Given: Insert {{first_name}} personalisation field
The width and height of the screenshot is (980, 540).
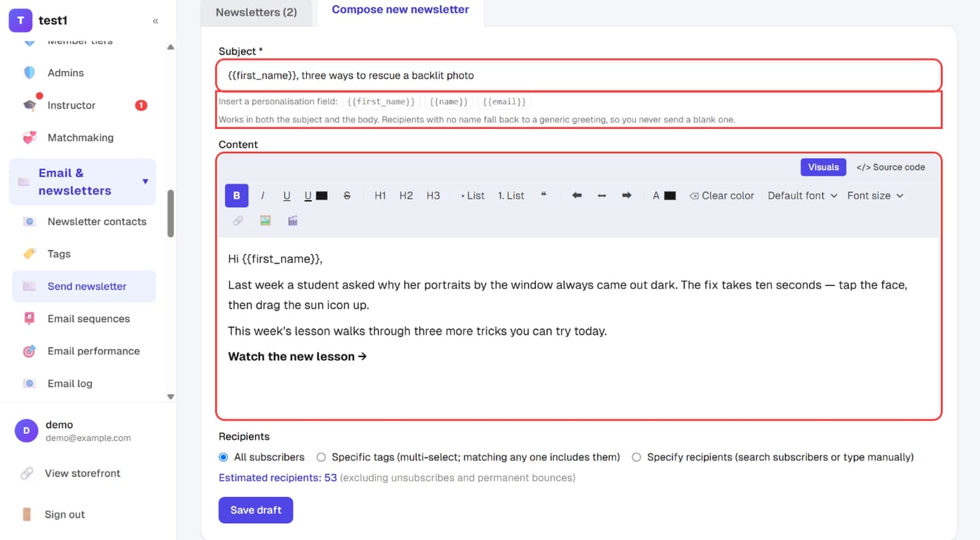Looking at the screenshot, I should click(381, 101).
